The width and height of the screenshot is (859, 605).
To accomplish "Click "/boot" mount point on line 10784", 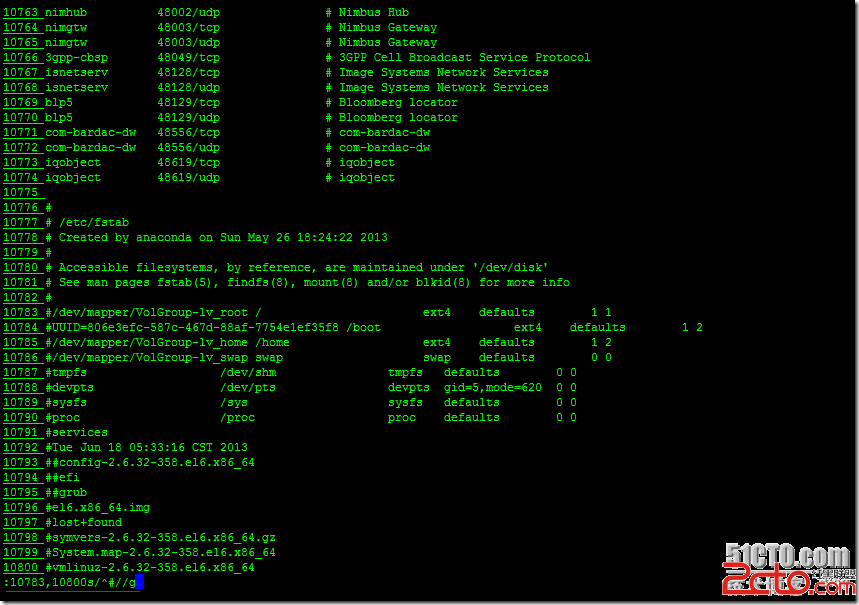I will (363, 327).
